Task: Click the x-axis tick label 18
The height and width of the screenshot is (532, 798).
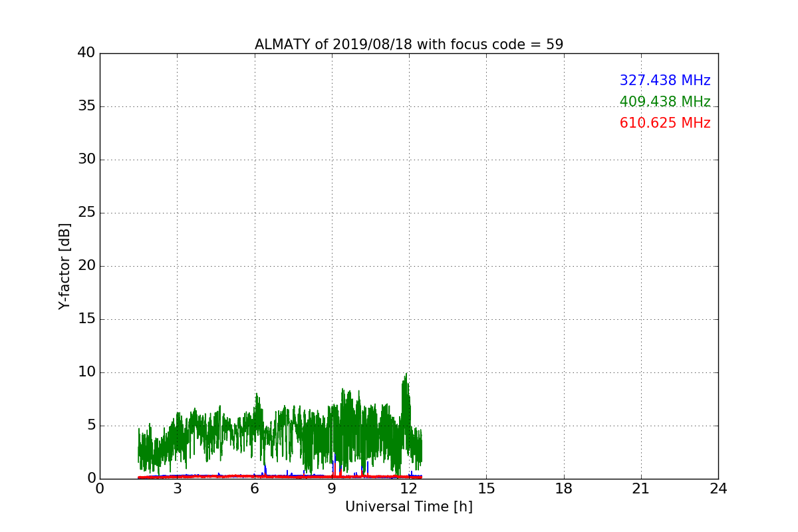Action: 564,489
